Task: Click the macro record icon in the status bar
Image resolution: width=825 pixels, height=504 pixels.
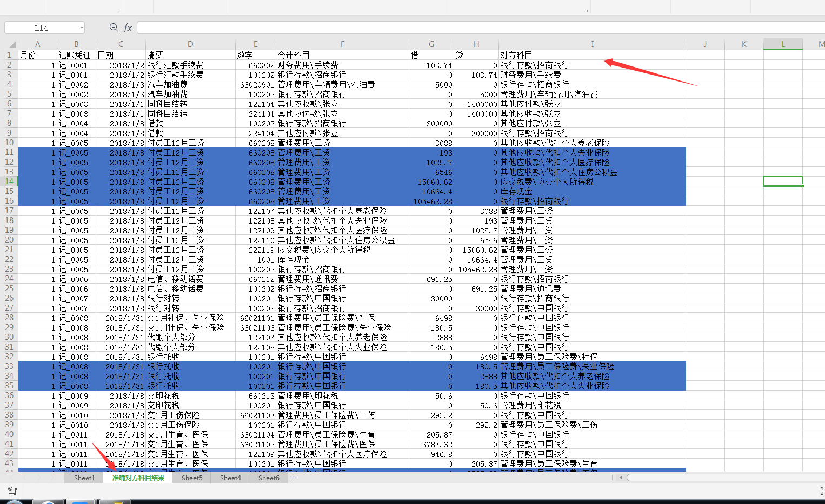Action: (x=12, y=490)
